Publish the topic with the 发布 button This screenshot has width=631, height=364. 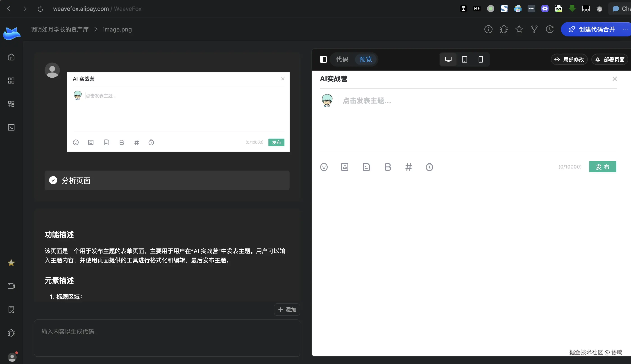click(x=602, y=167)
